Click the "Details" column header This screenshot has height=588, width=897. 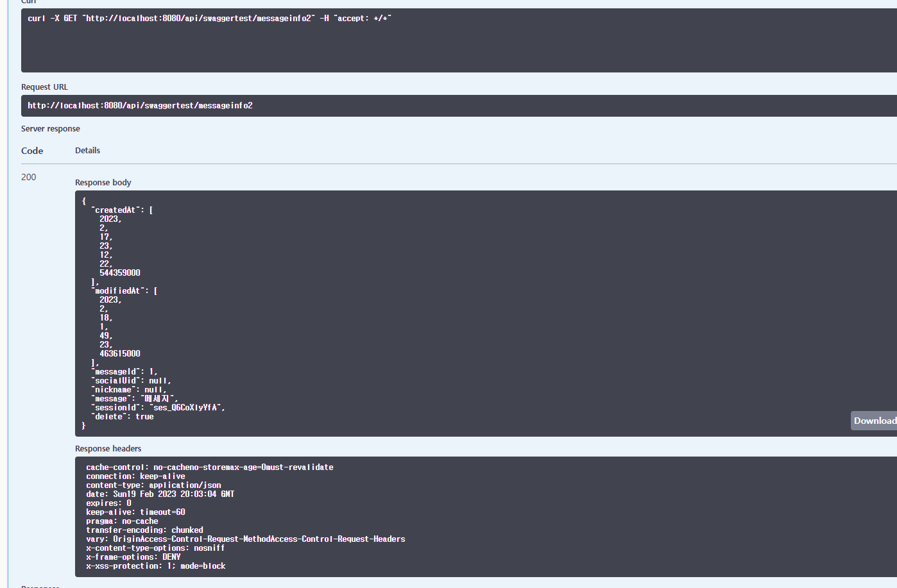[x=88, y=151]
